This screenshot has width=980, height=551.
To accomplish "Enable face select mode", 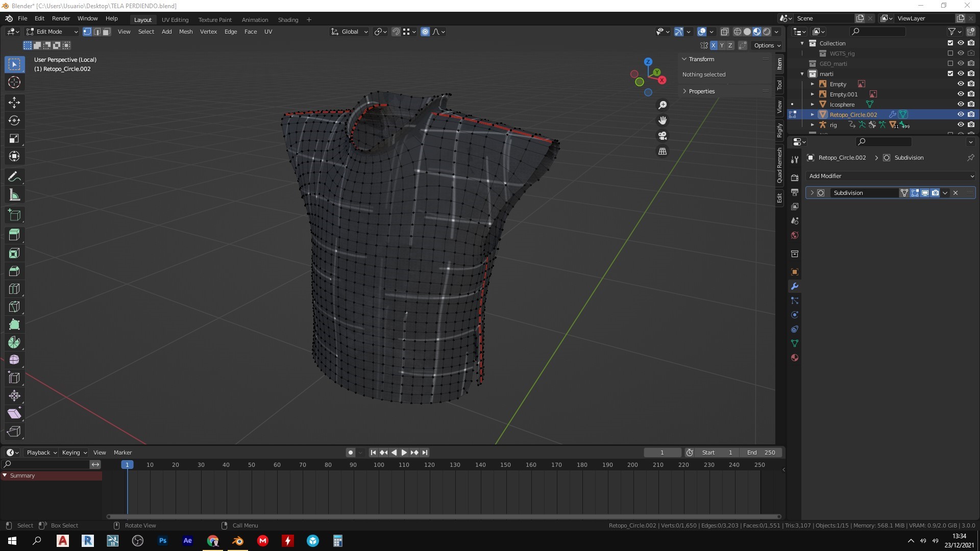I will (x=106, y=32).
